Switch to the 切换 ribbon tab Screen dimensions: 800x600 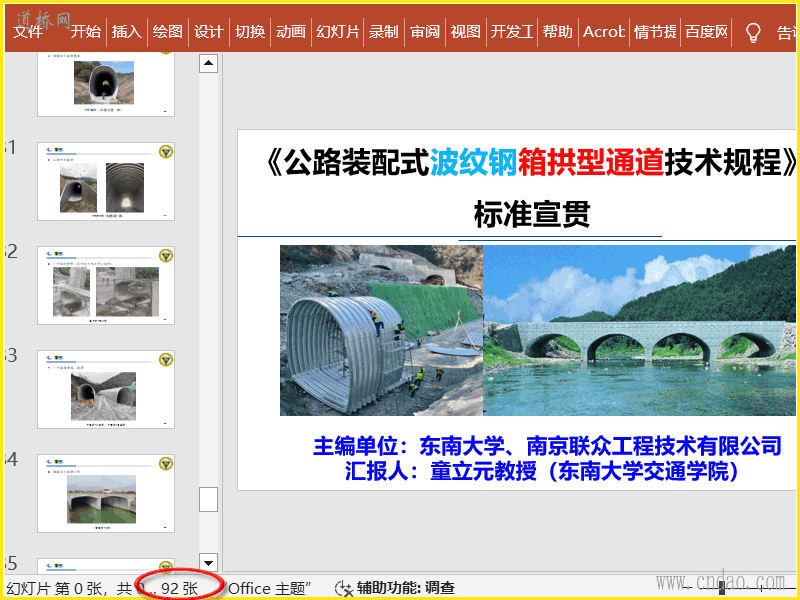point(249,32)
